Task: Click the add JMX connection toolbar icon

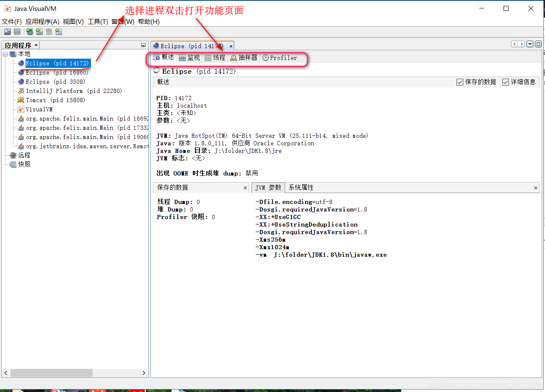Action: coord(39,31)
